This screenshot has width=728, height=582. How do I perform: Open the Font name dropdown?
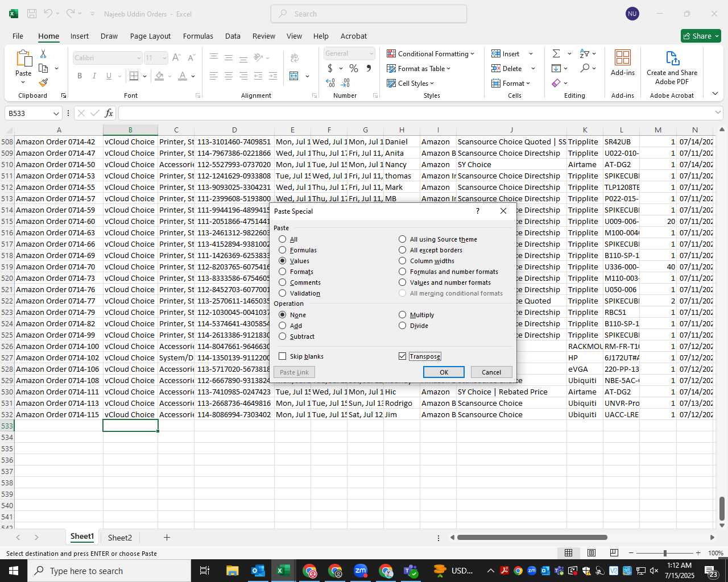pyautogui.click(x=138, y=58)
